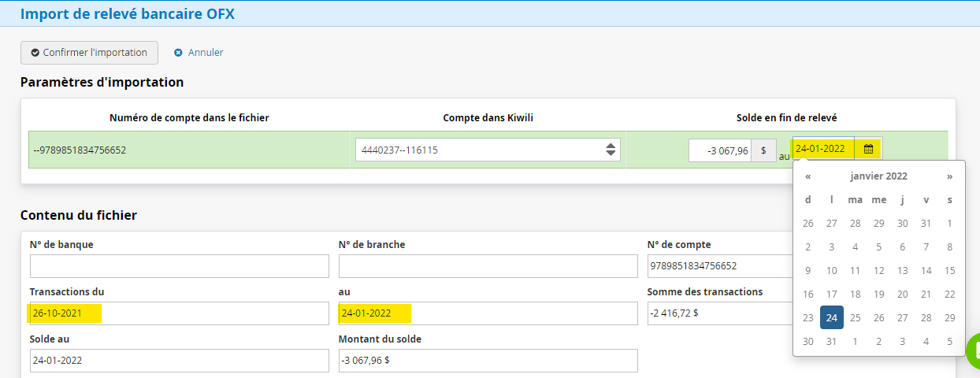Click the Montant du solde field
Image resolution: width=980 pixels, height=378 pixels.
pyautogui.click(x=488, y=361)
